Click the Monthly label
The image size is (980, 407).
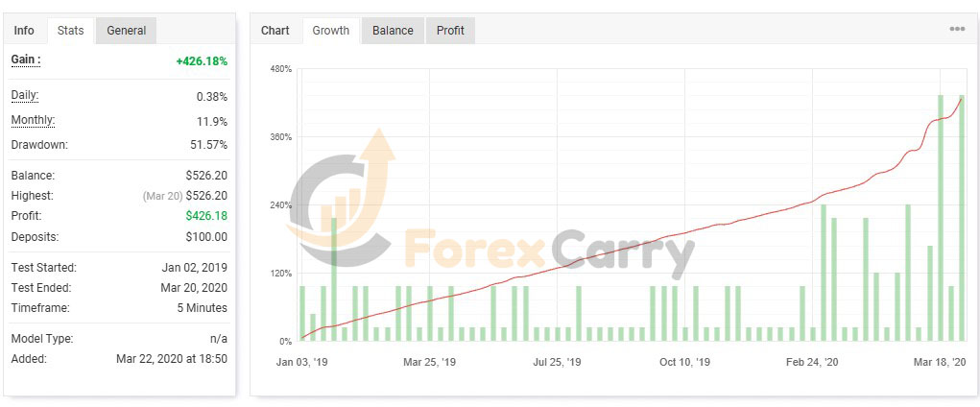[34, 120]
